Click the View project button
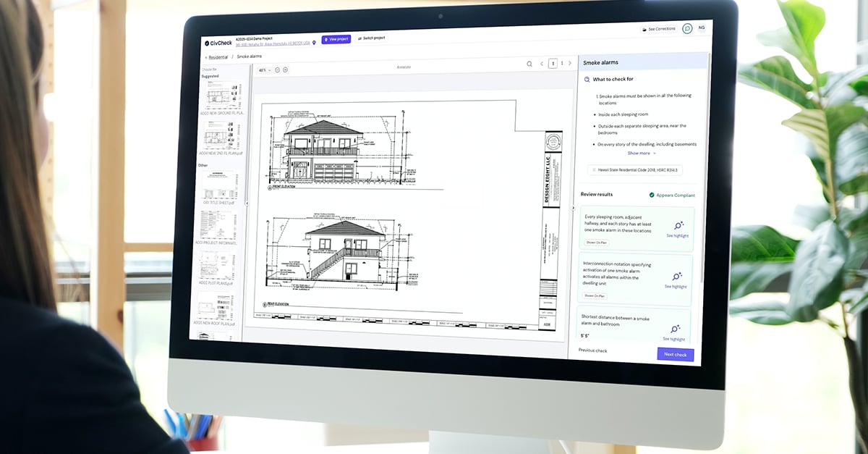Viewport: 868px width, 454px height. (x=336, y=39)
